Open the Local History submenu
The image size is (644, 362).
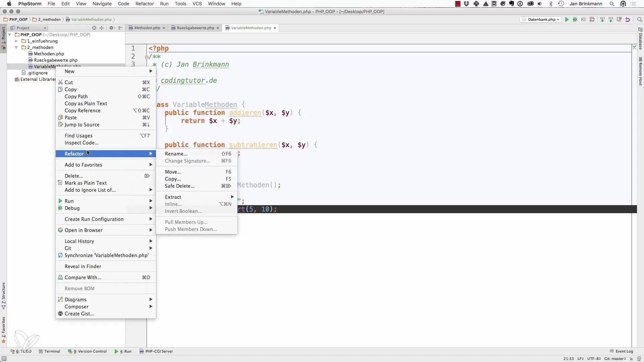(106, 241)
